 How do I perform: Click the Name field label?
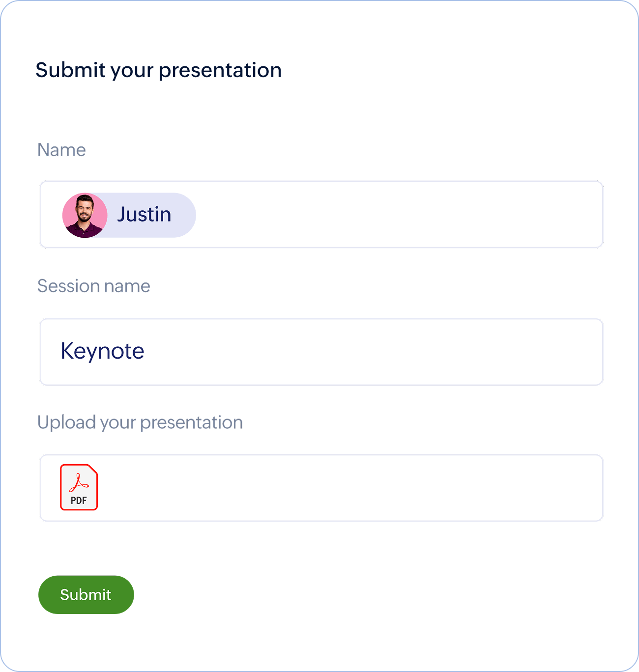pos(61,150)
